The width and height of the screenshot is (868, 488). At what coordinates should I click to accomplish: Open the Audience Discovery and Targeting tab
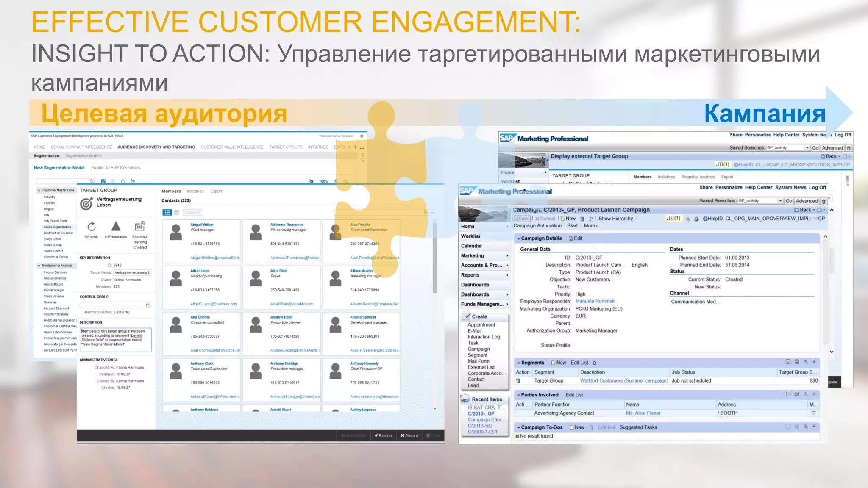click(x=156, y=147)
